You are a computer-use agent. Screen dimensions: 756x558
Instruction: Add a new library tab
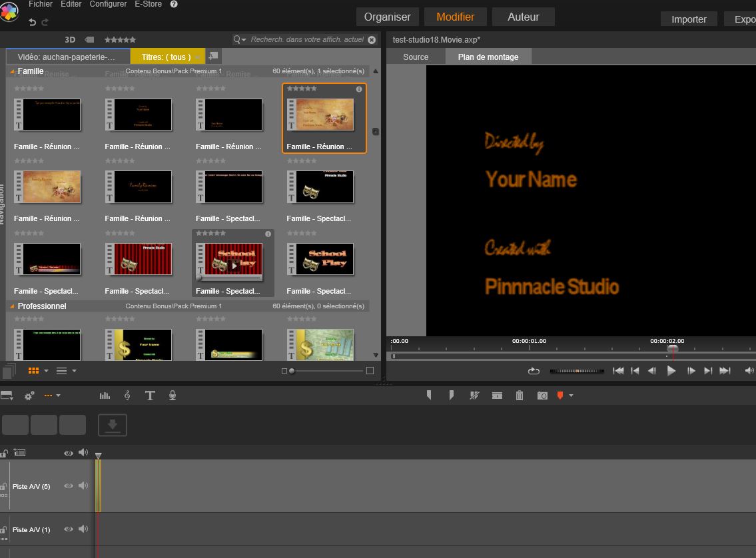[x=213, y=57]
